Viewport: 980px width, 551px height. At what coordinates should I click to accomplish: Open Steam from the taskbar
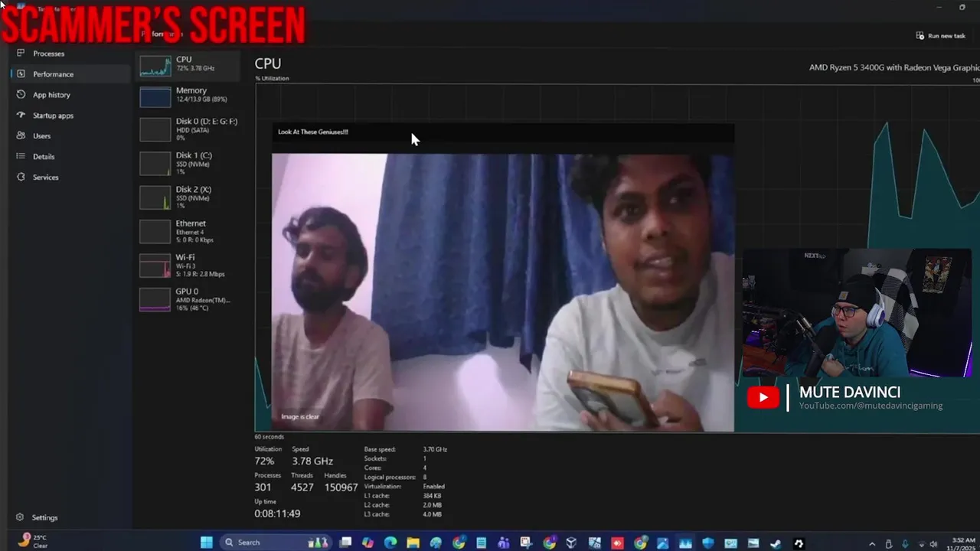tap(776, 543)
